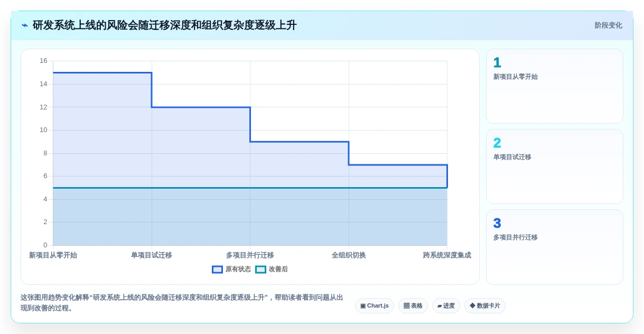Open stage card 2 单项目试迁移
The image size is (644, 334).
tap(555, 166)
